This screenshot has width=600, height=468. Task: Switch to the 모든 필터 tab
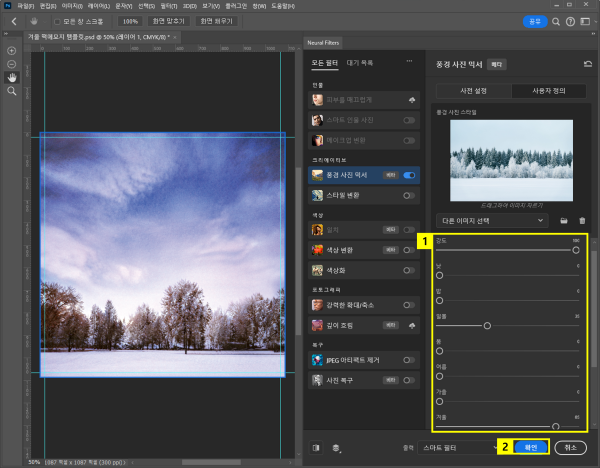(324, 63)
